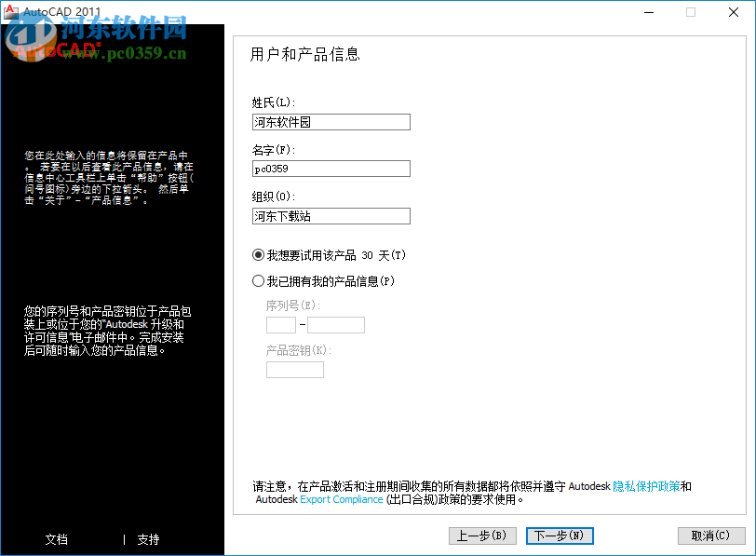This screenshot has width=756, height=556.
Task: Click the AutoCAD icon in the title bar
Action: 10,12
